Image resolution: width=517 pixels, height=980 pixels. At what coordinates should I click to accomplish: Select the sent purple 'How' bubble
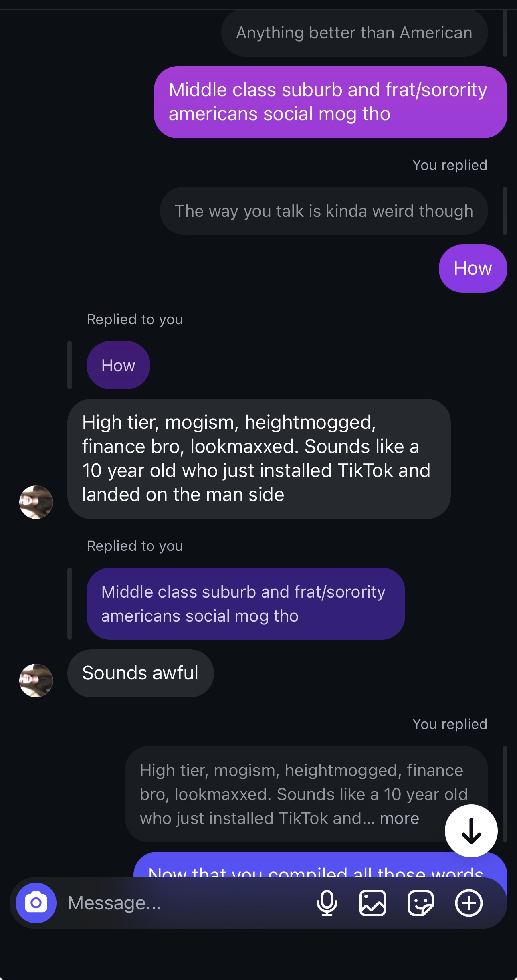point(473,268)
